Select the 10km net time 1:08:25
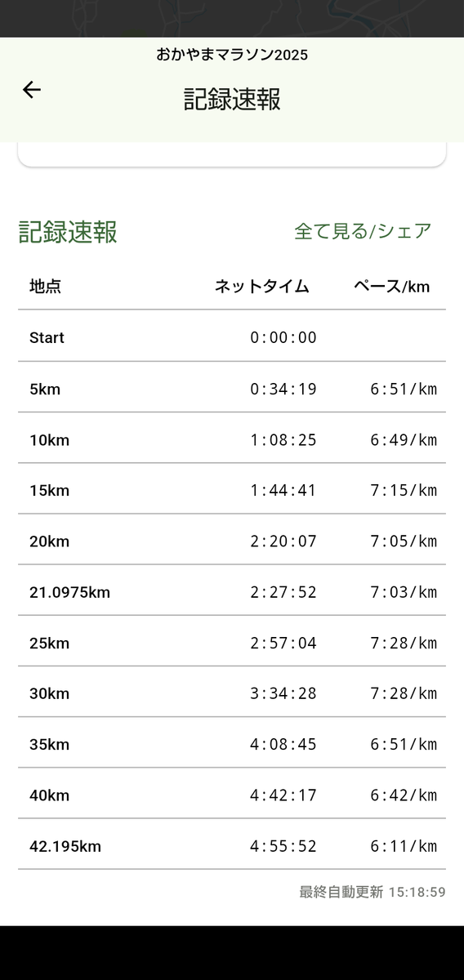The height and width of the screenshot is (980, 464). pos(283,440)
